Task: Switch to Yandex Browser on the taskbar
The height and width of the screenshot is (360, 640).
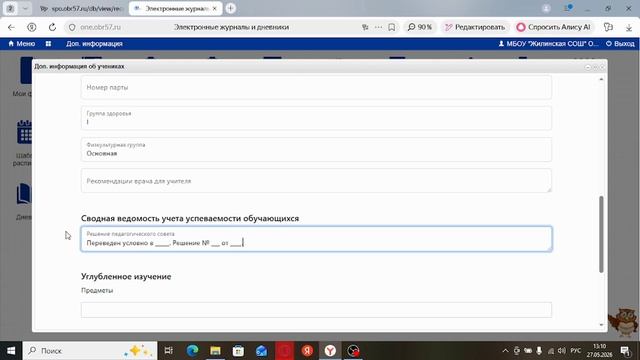Action: [330, 351]
